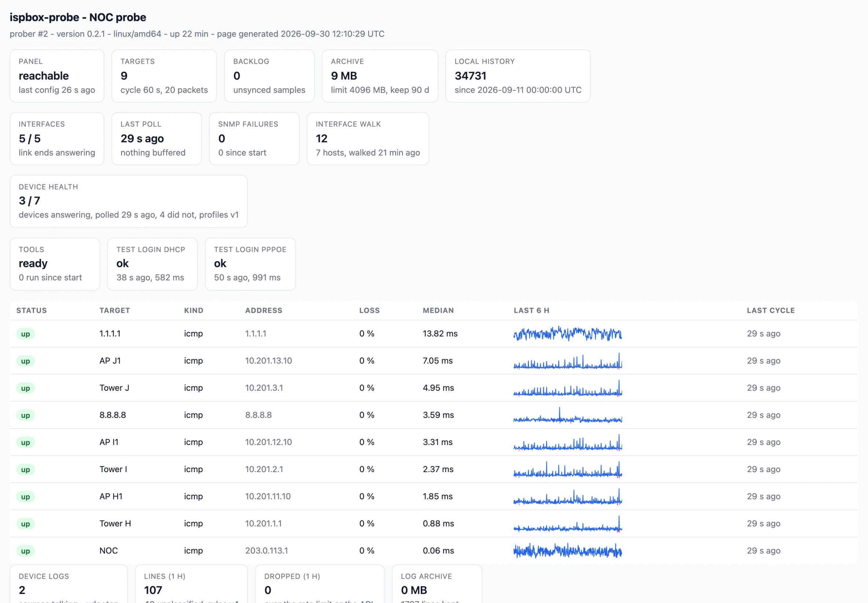Screen dimensions: 868x603
Task: Select target name Tower I
Action: pyautogui.click(x=113, y=469)
